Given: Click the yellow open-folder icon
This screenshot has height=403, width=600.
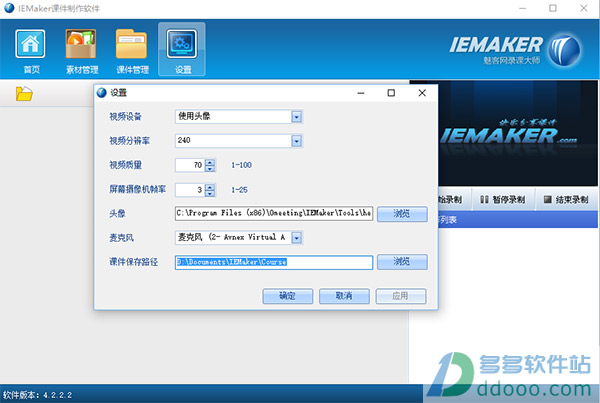Looking at the screenshot, I should [x=24, y=93].
